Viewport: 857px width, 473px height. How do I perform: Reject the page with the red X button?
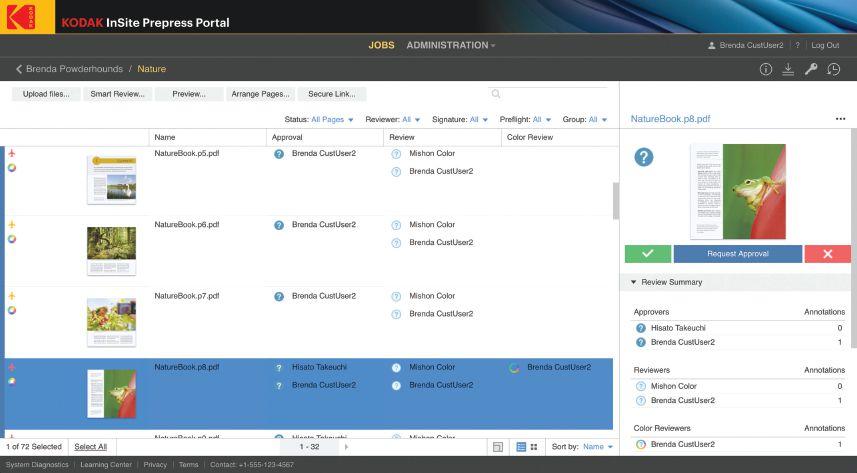tap(827, 254)
